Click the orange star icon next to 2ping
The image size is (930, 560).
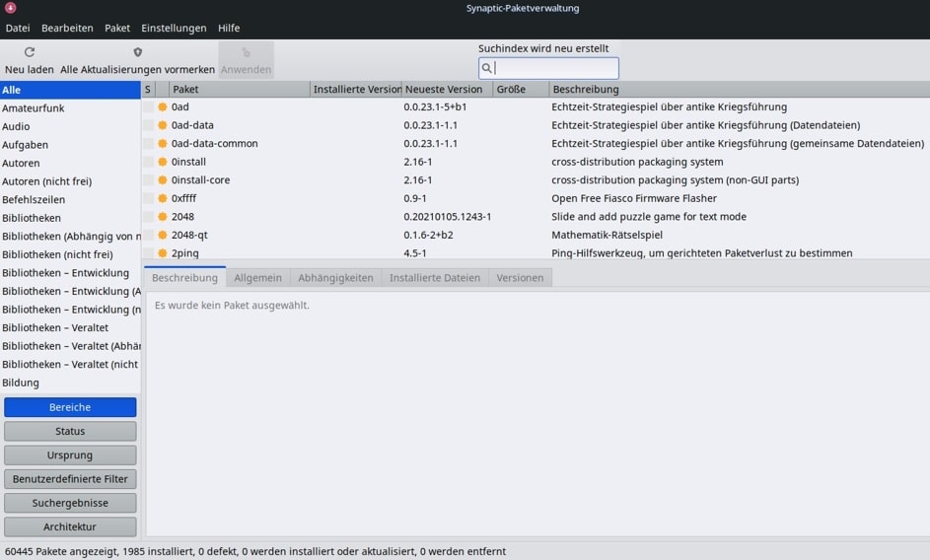point(163,253)
